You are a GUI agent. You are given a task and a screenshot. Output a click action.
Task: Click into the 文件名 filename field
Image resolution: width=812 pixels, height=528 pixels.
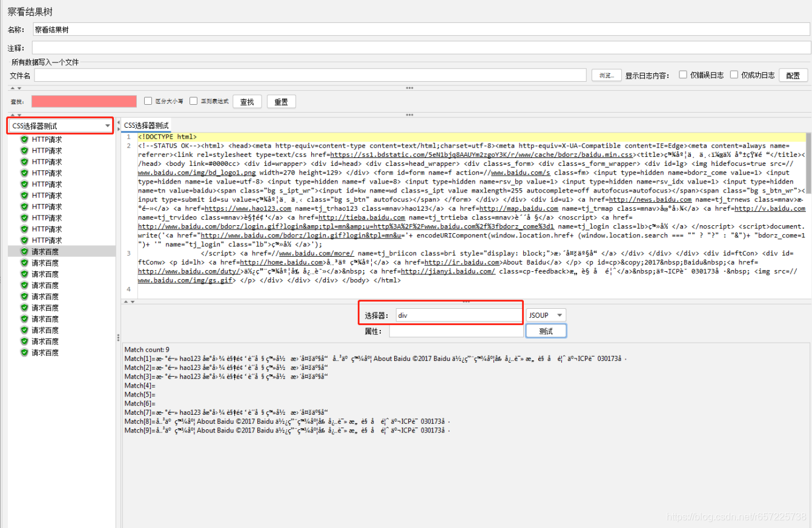310,75
